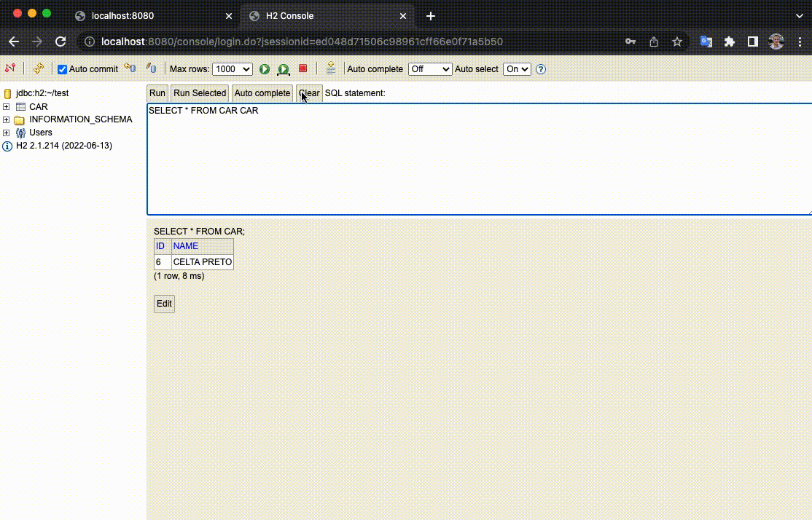Click the Rollback icon

point(130,68)
